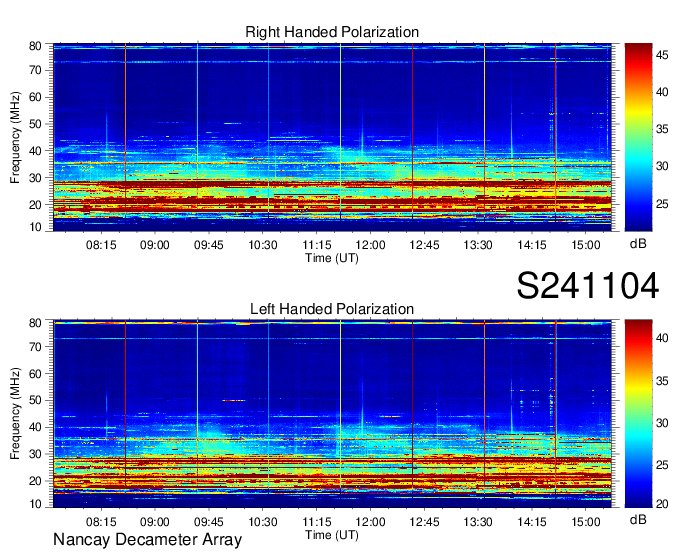Click the 40 MHz tick of the bottom plot
Screen dimensions: 680x552
click(x=35, y=427)
